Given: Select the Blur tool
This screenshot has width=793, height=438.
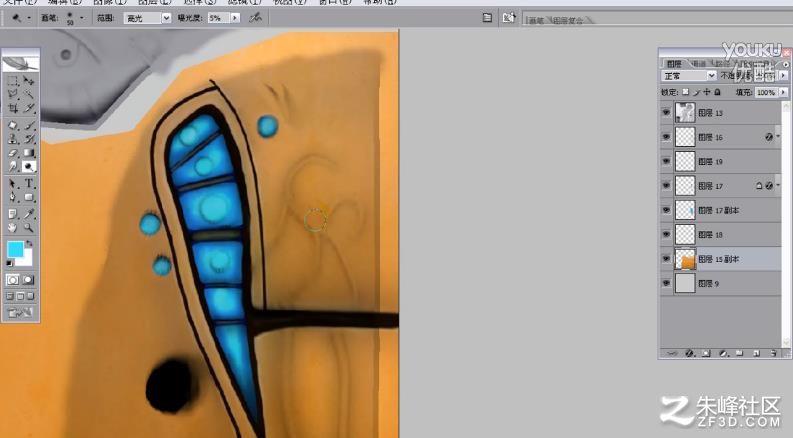Looking at the screenshot, I should (13, 166).
